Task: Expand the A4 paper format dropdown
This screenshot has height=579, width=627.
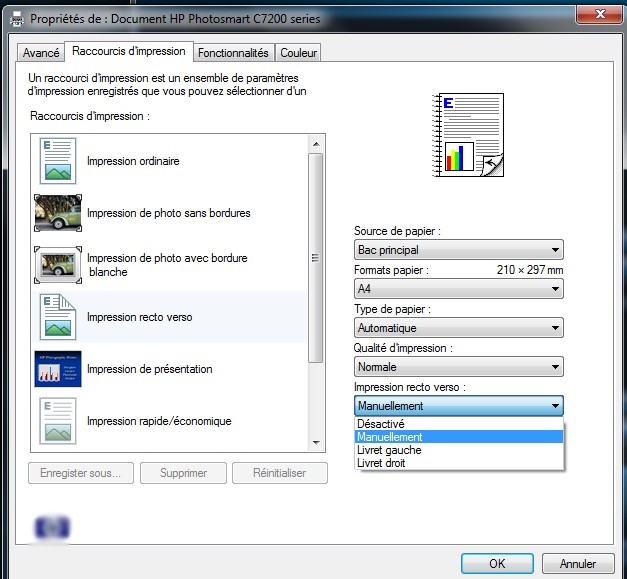Action: 459,289
